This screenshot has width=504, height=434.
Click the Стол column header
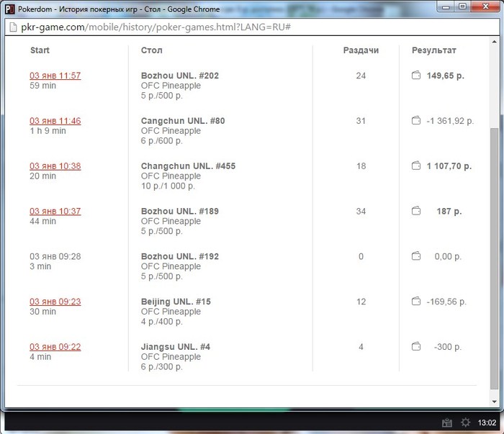tap(151, 50)
